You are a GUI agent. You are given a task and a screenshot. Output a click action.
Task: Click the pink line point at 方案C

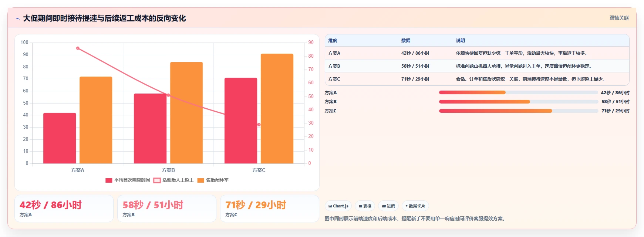(259, 125)
